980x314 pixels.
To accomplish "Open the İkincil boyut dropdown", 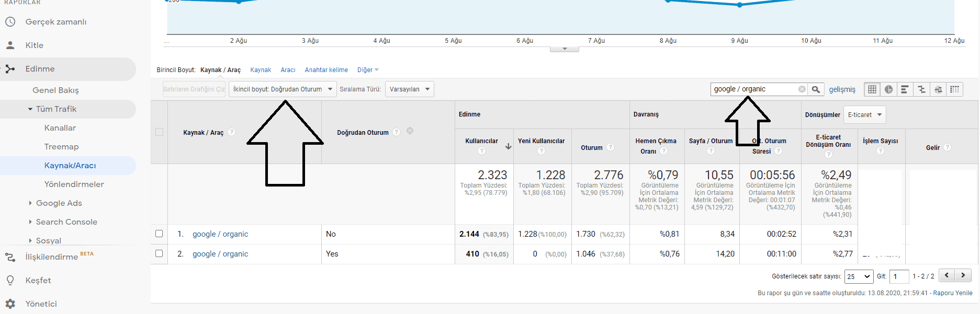I will [283, 89].
